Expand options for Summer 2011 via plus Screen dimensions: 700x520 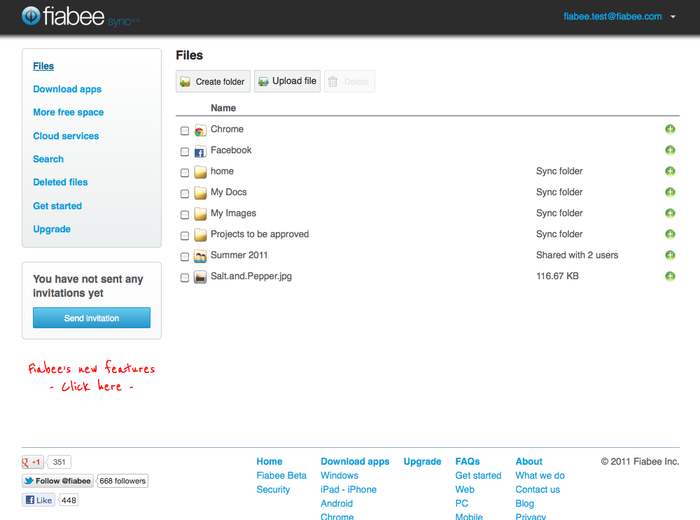click(x=670, y=256)
